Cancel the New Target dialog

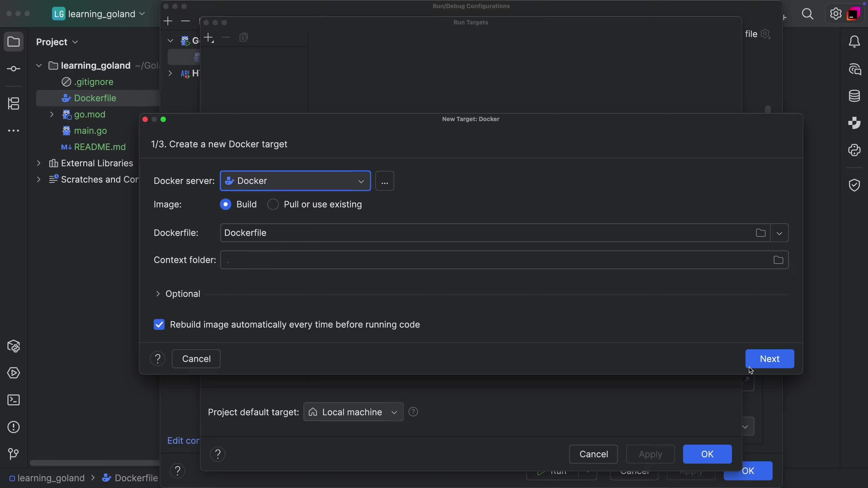(196, 358)
